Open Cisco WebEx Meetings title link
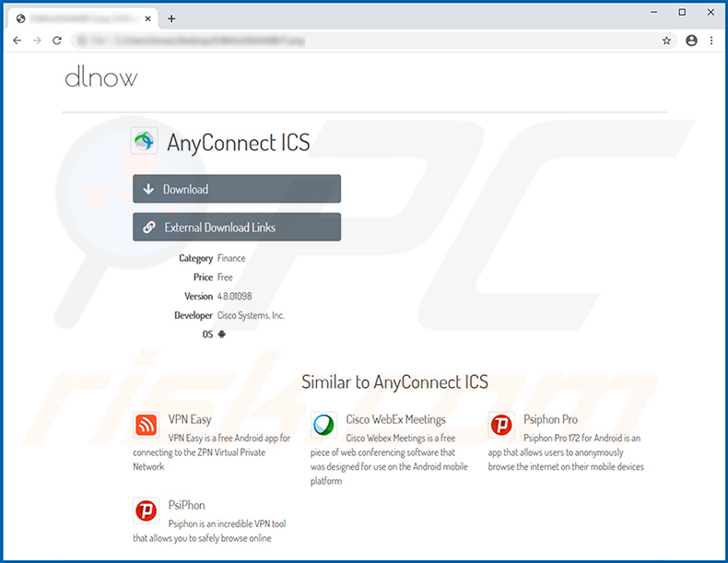The height and width of the screenshot is (563, 728). click(x=395, y=419)
